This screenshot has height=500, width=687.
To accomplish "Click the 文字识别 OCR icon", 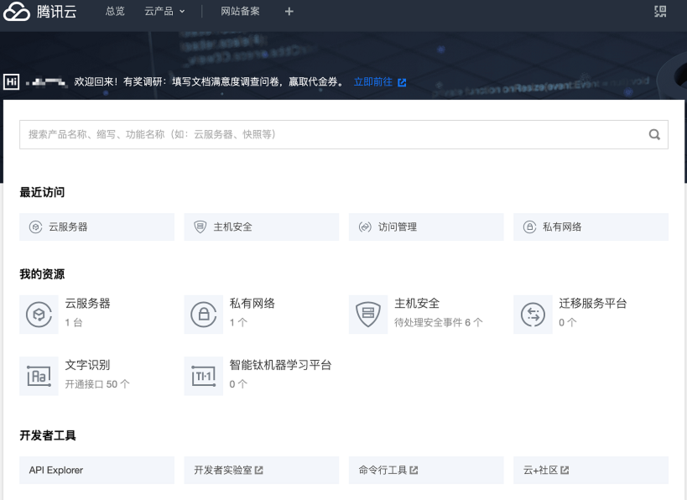I will (39, 376).
